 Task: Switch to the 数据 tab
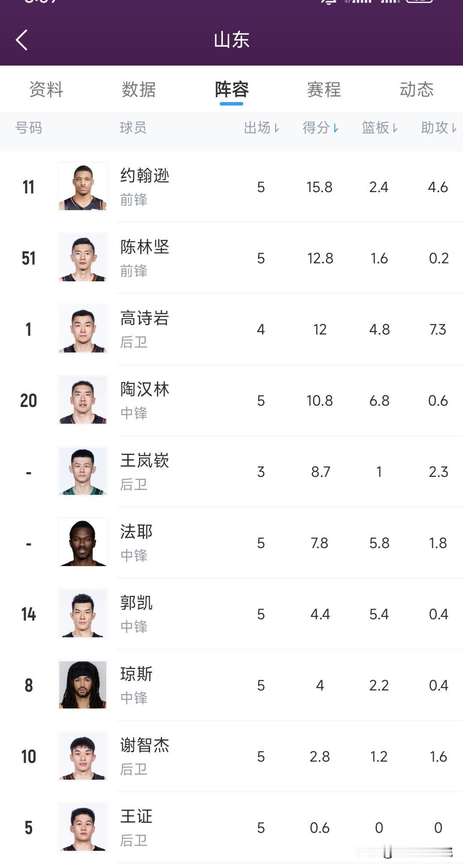[138, 90]
